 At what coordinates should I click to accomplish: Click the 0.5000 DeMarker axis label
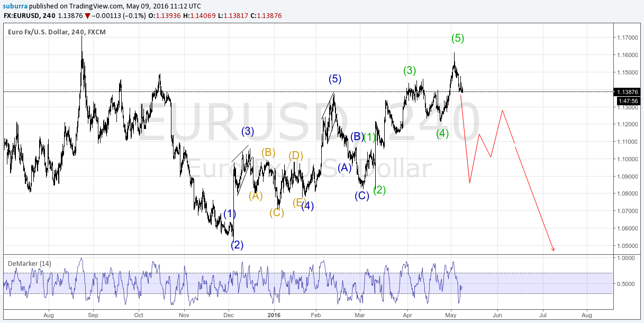626,284
